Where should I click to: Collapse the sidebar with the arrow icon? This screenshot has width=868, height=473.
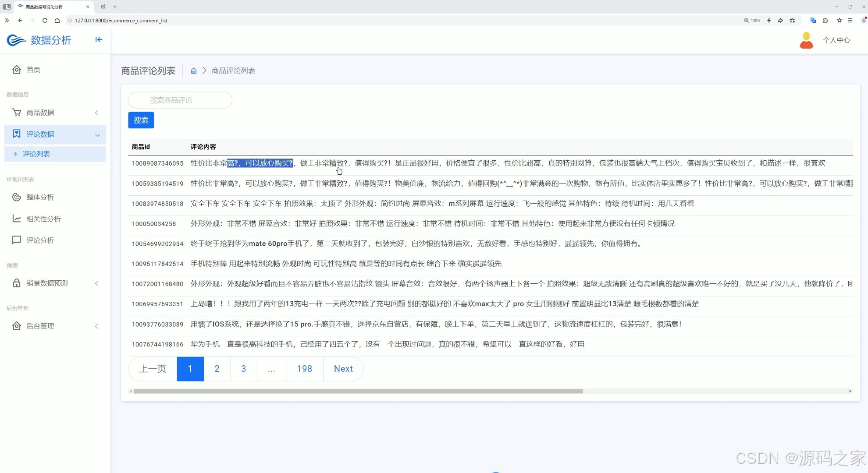[99, 40]
